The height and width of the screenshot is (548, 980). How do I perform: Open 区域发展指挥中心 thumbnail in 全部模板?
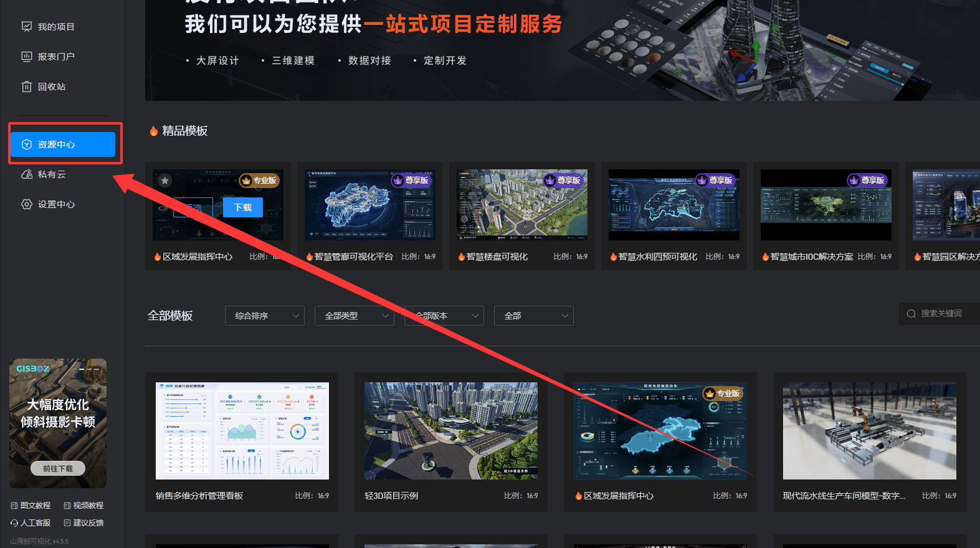660,431
